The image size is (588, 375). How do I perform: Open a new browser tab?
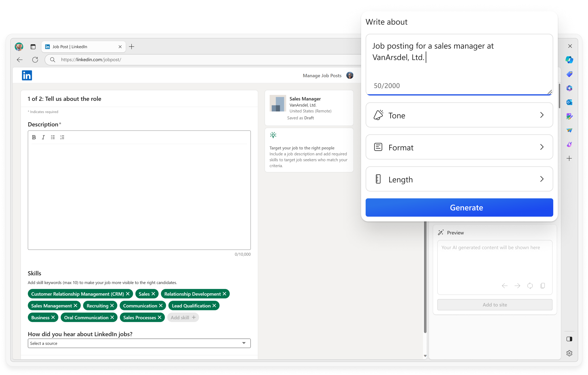click(132, 47)
